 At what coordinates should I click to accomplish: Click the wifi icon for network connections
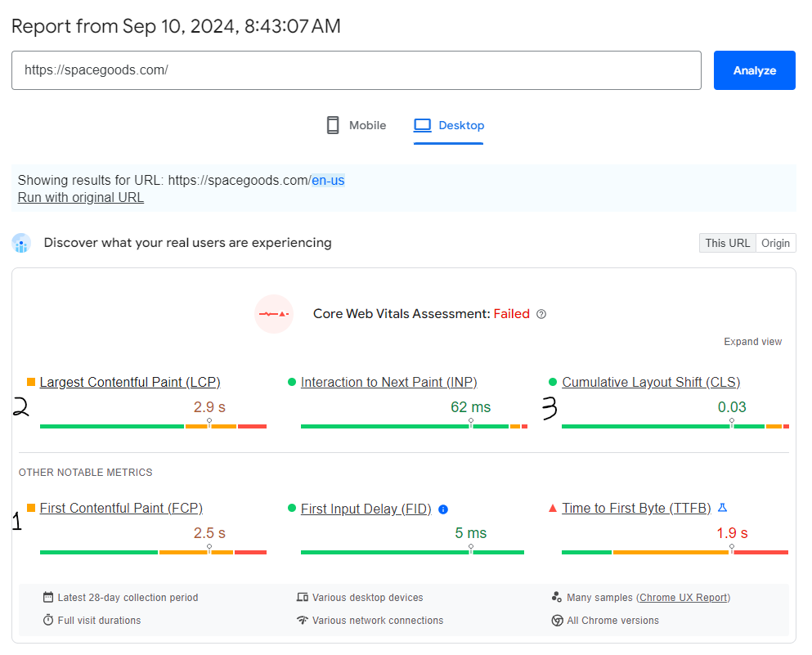(303, 621)
